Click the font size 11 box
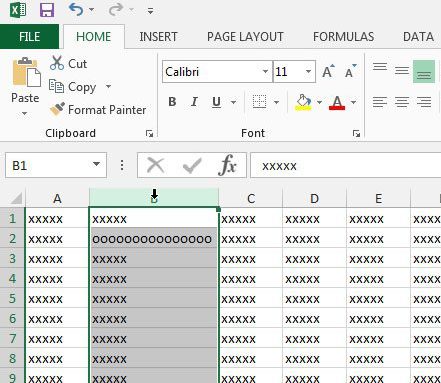The width and height of the screenshot is (441, 383). coord(288,72)
